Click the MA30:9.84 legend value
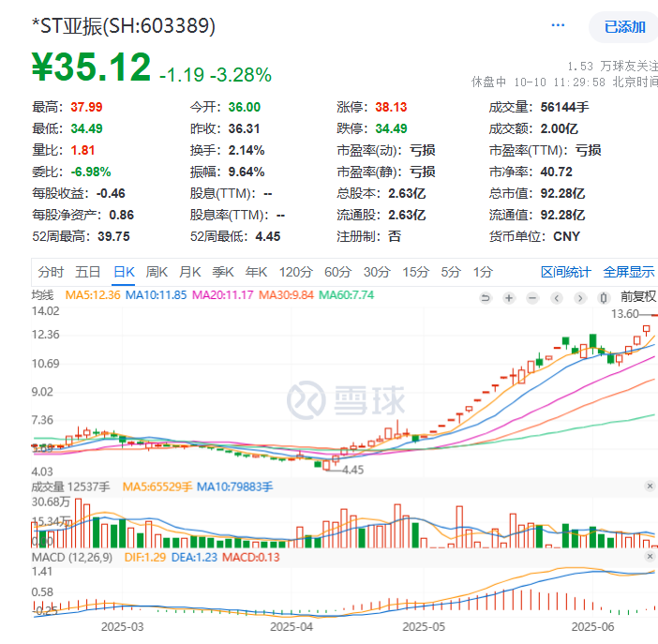 point(286,295)
